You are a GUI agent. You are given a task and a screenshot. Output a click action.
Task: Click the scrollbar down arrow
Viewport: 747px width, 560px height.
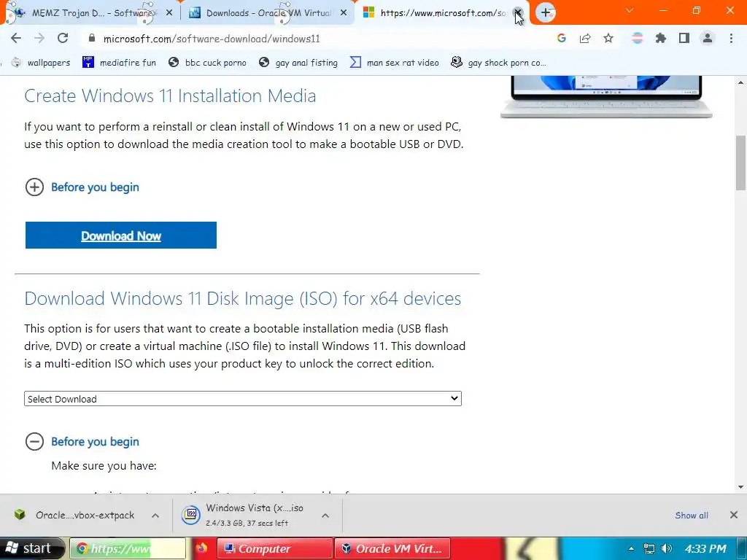pyautogui.click(x=741, y=487)
